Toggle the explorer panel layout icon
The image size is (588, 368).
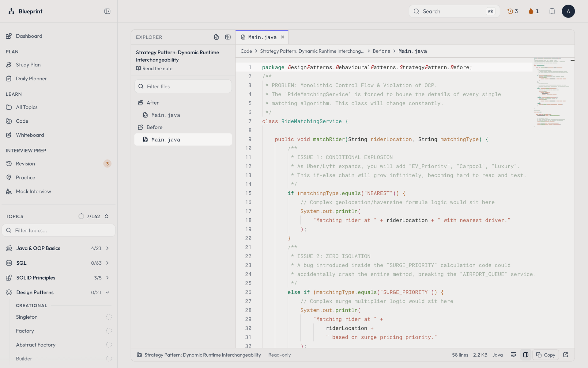click(228, 37)
